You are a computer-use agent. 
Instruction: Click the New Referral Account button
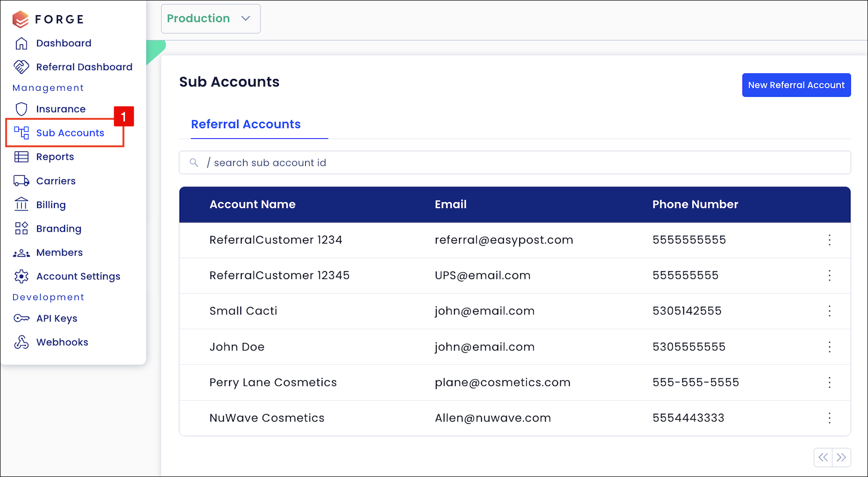pos(796,85)
